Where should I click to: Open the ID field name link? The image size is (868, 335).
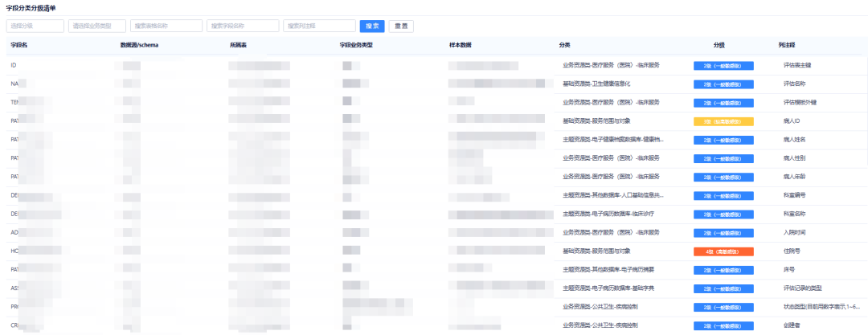click(x=14, y=65)
